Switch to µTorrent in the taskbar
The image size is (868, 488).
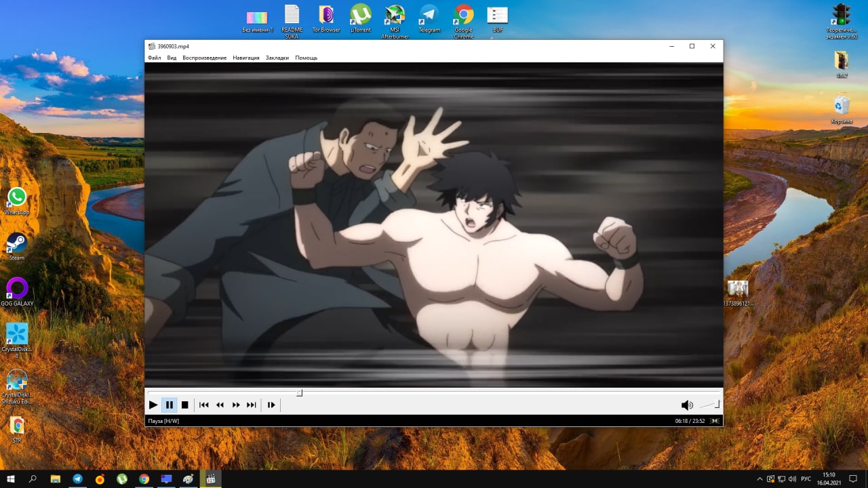(x=122, y=479)
